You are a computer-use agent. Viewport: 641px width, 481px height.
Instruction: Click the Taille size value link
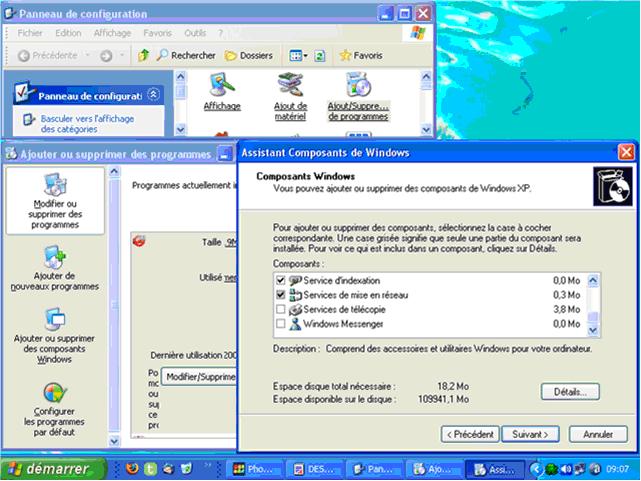click(231, 242)
